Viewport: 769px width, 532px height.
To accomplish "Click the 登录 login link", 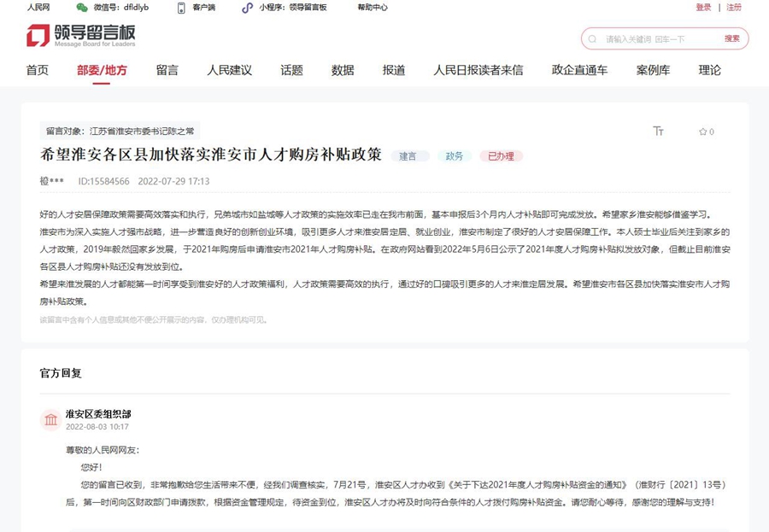I will 703,8.
